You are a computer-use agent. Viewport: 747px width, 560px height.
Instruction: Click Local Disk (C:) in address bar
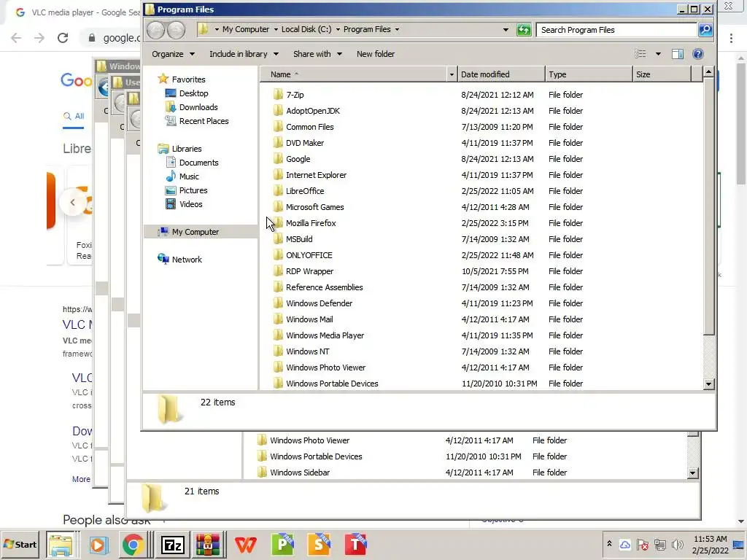click(306, 29)
